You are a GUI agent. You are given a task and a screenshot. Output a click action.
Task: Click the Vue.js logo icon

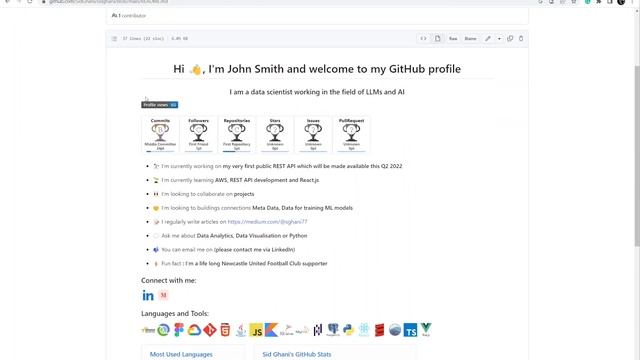click(426, 330)
